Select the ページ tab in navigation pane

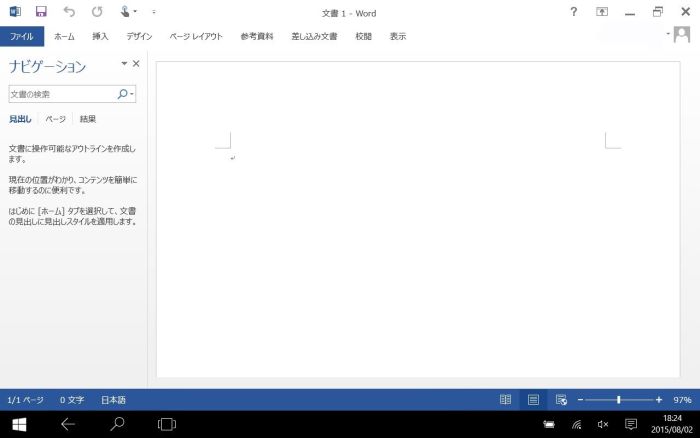click(x=56, y=119)
